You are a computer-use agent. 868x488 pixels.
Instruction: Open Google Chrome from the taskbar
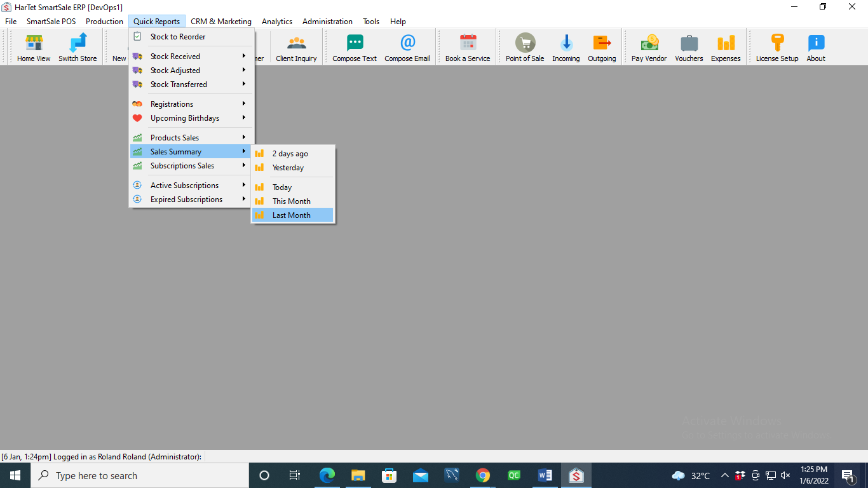(x=483, y=475)
